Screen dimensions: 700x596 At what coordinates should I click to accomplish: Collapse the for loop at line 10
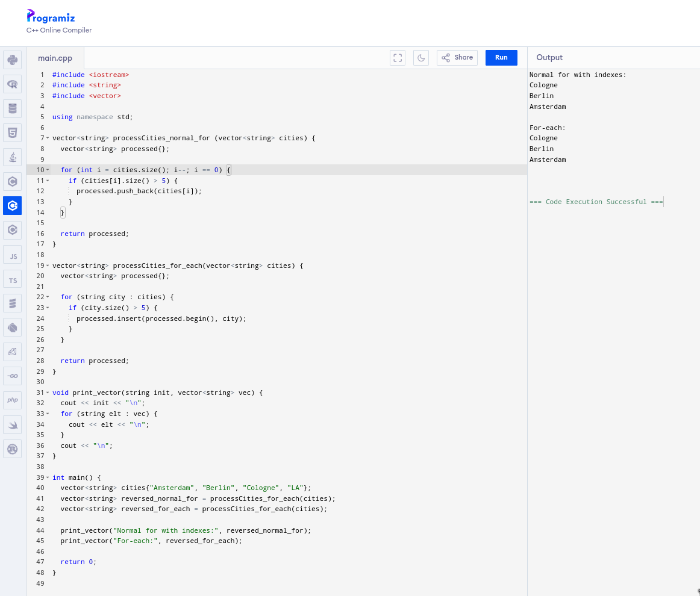tap(48, 170)
